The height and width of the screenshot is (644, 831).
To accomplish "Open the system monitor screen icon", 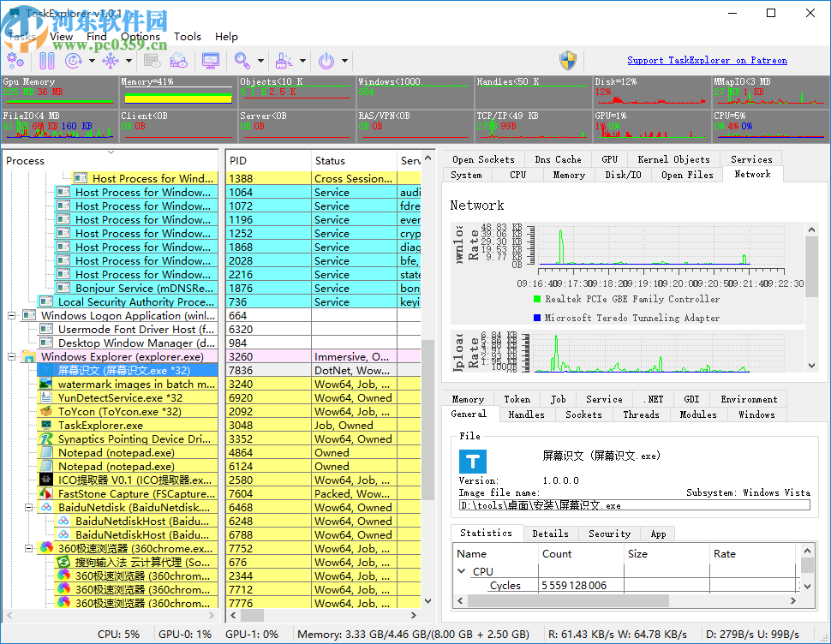I will click(210, 60).
